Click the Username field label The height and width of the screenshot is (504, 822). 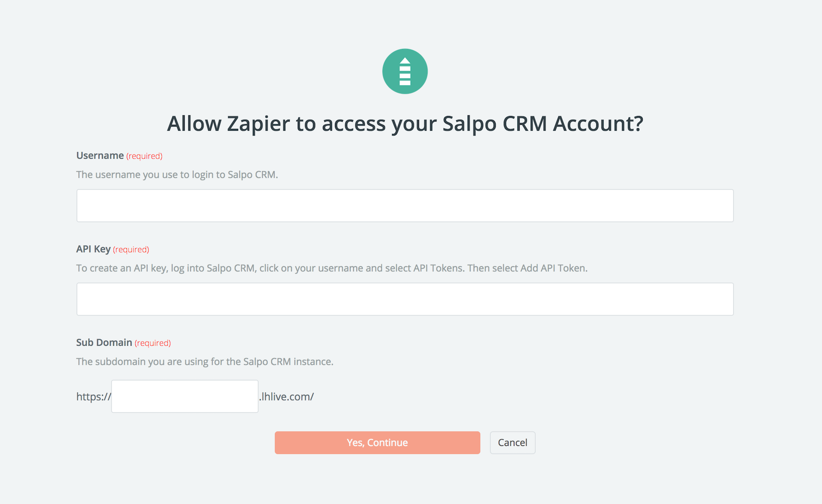(x=100, y=156)
